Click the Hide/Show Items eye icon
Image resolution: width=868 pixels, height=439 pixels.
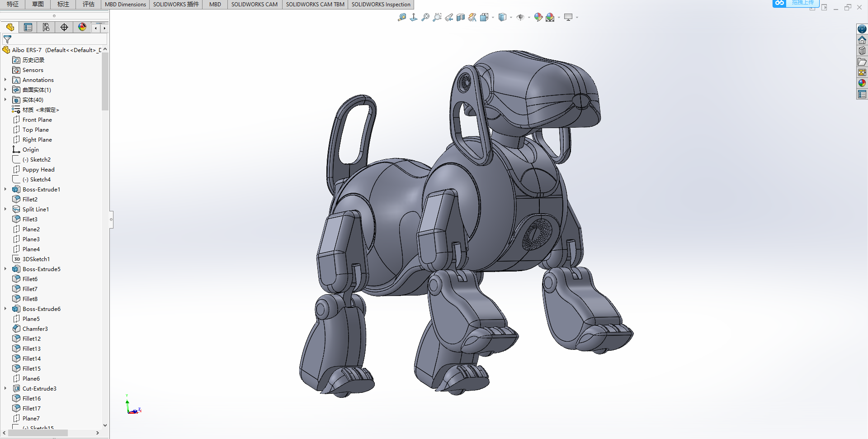(x=520, y=17)
